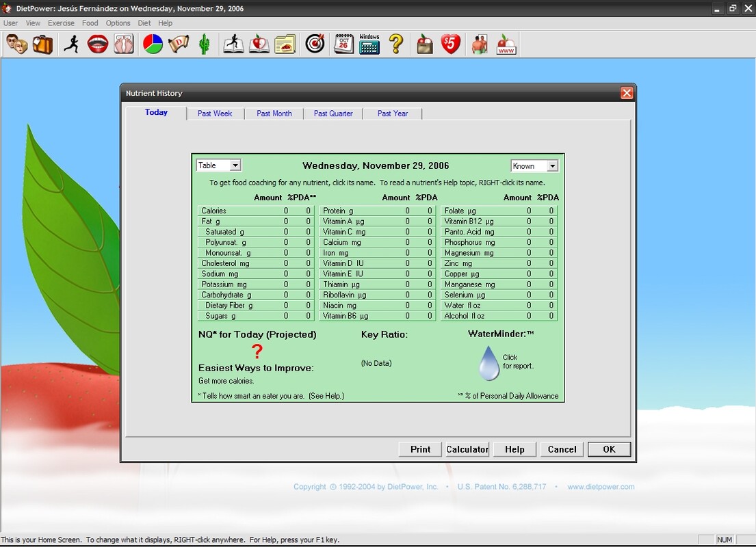Open the Exercise Dictionary book with runner icon
Viewport: 756px width, 547px height.
click(234, 44)
